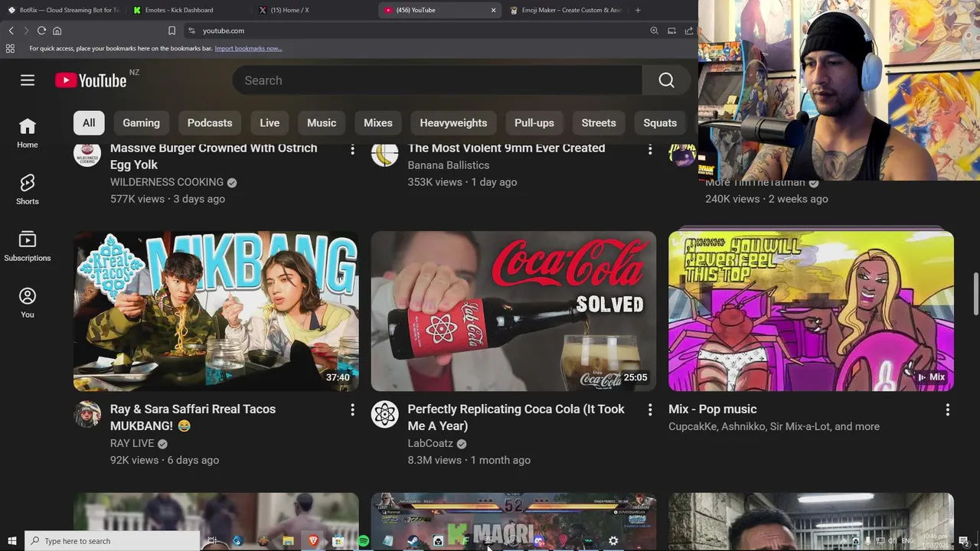Screen dimensions: 980x551
Task: Switch to BotRix Cloud Streaming Bot tab
Action: tap(63, 10)
